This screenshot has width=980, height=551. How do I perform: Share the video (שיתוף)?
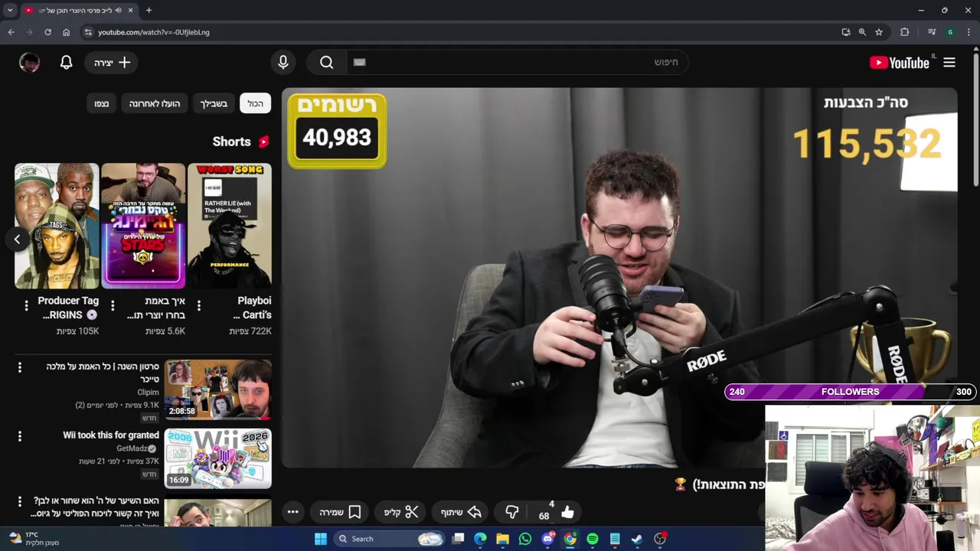tap(461, 512)
